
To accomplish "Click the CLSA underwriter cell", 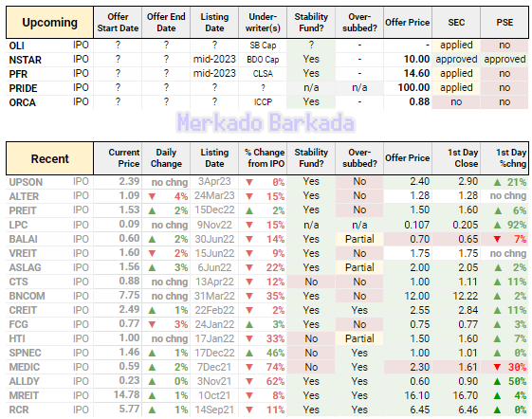I will tap(263, 74).
